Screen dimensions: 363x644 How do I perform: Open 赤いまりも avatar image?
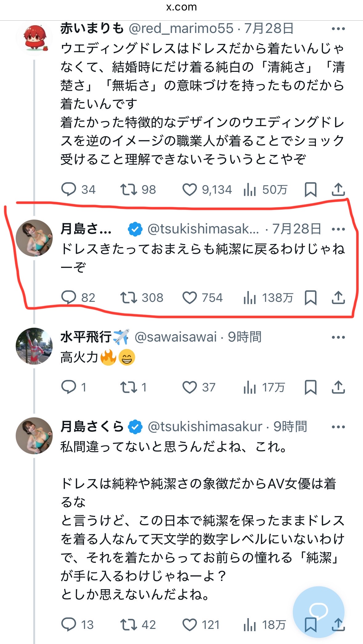(x=34, y=38)
